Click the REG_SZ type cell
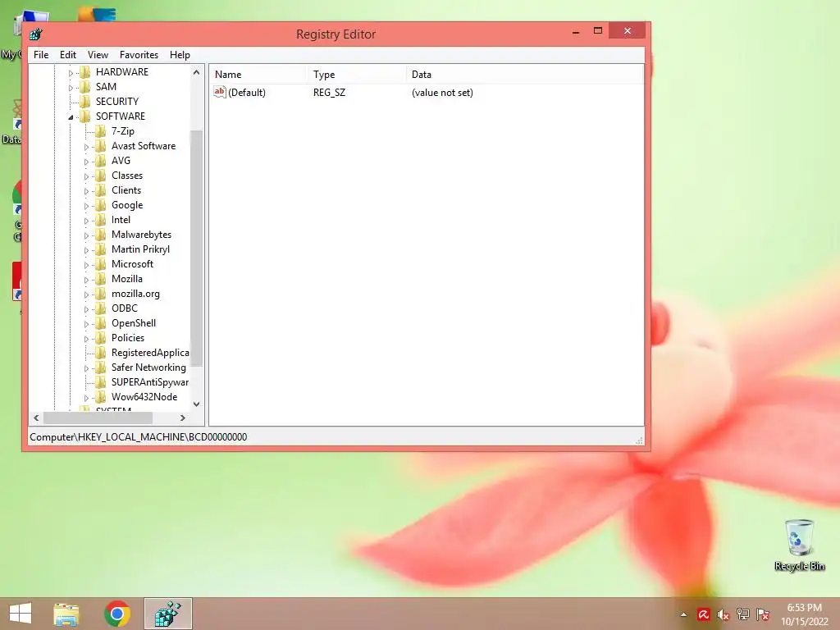This screenshot has height=630, width=840. coord(329,93)
